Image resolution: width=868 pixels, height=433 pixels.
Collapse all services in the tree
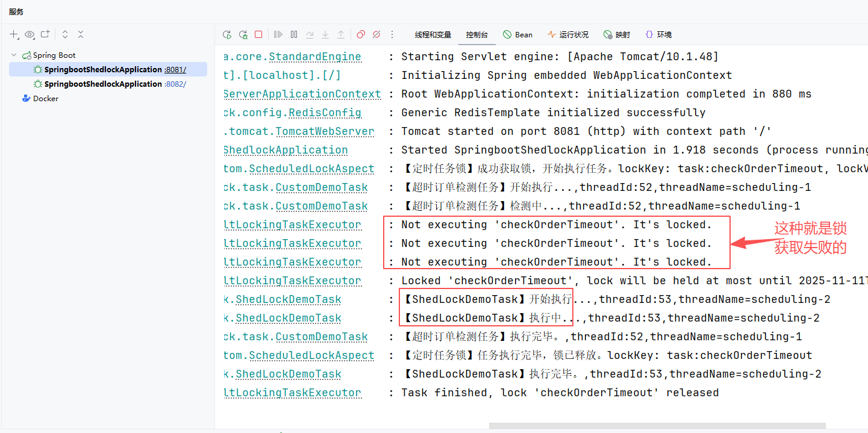(x=81, y=35)
